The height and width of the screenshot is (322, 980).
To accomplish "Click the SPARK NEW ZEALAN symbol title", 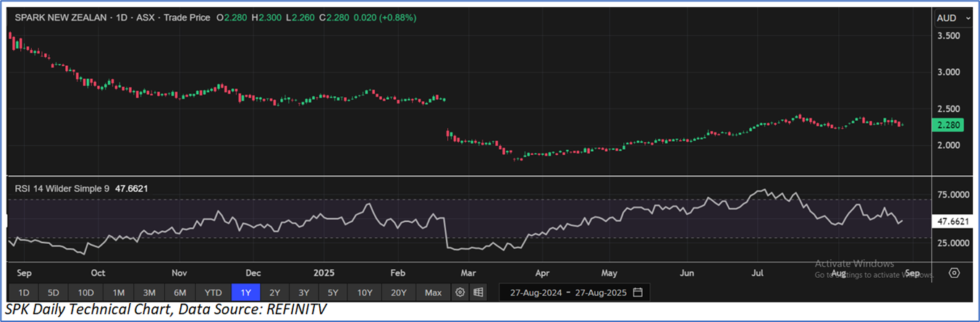I will pos(61,17).
